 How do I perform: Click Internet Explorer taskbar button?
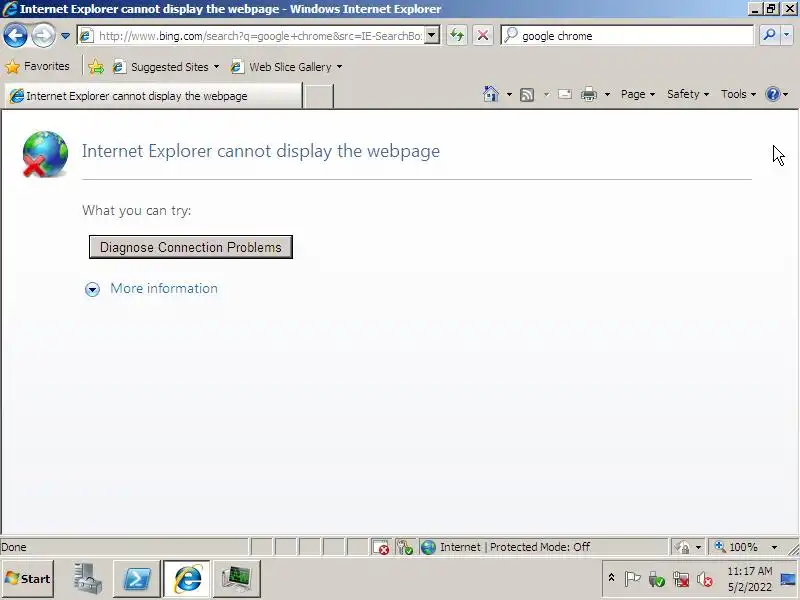click(x=187, y=579)
